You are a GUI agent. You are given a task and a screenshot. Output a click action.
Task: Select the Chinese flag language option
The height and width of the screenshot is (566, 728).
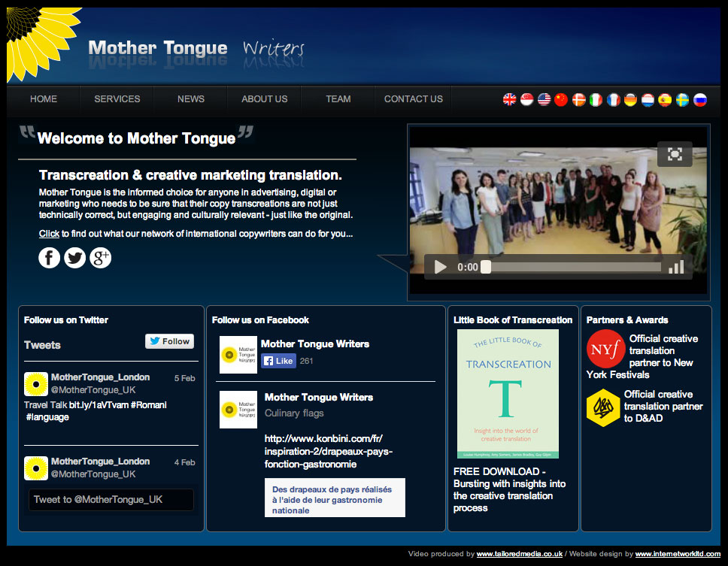[561, 99]
